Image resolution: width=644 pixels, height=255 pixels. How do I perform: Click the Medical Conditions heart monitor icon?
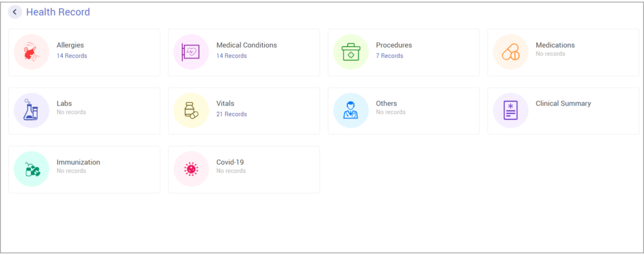[191, 52]
